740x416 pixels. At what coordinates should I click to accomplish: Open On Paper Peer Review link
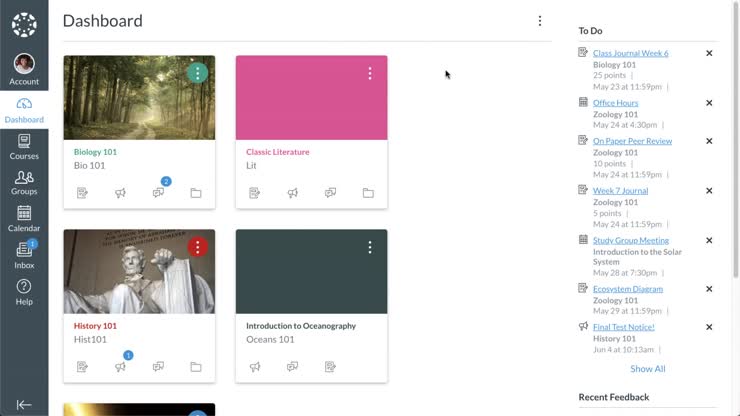pyautogui.click(x=632, y=141)
